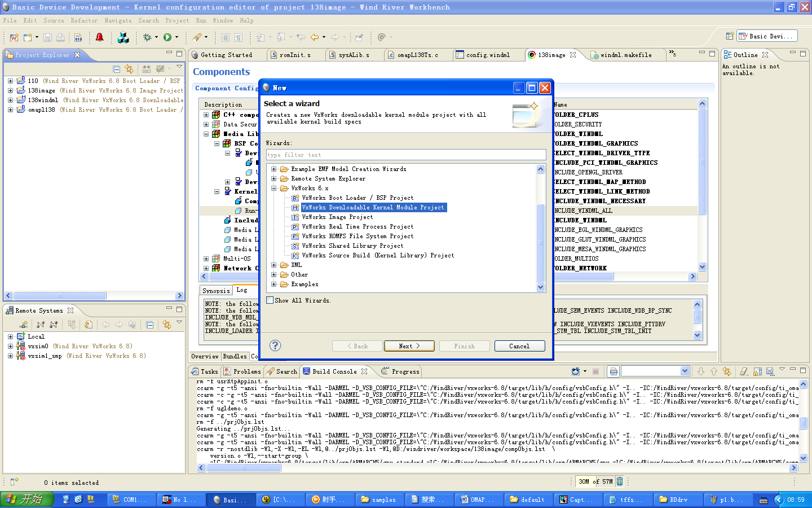Click the cyan blocks build icon
Image resolution: width=812 pixels, height=508 pixels.
123,37
